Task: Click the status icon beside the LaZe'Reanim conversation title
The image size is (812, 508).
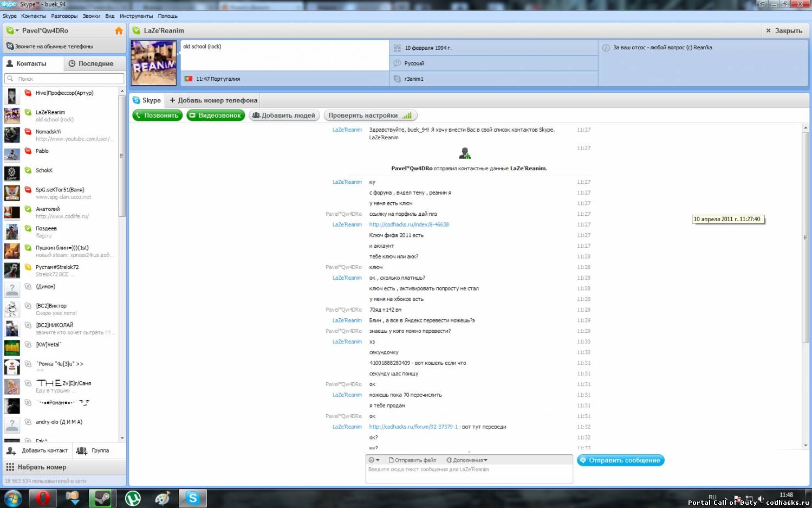Action: coord(136,31)
